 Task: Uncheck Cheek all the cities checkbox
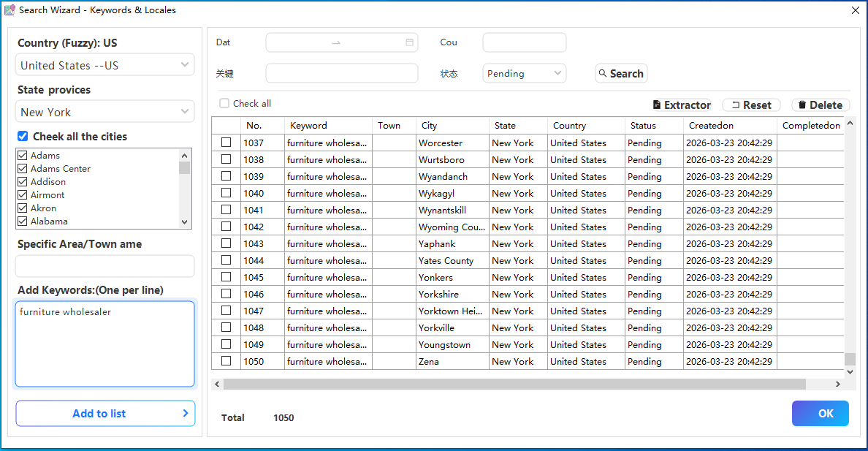point(23,137)
